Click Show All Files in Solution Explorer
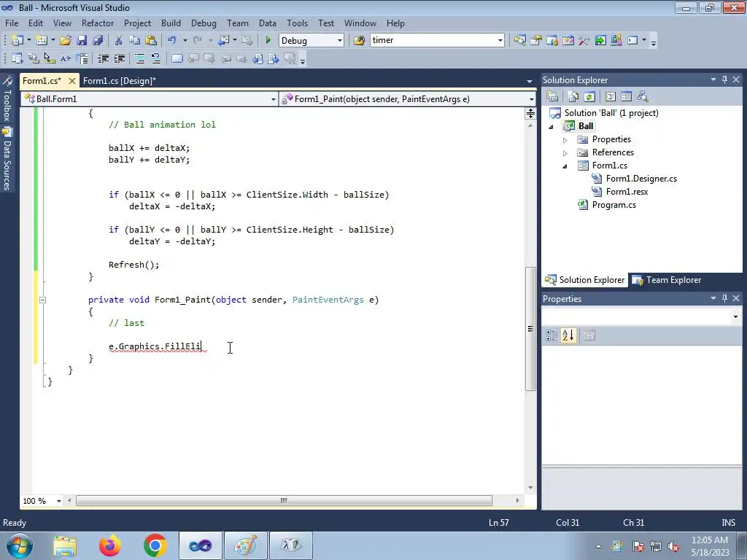This screenshot has height=560, width=747. (573, 97)
